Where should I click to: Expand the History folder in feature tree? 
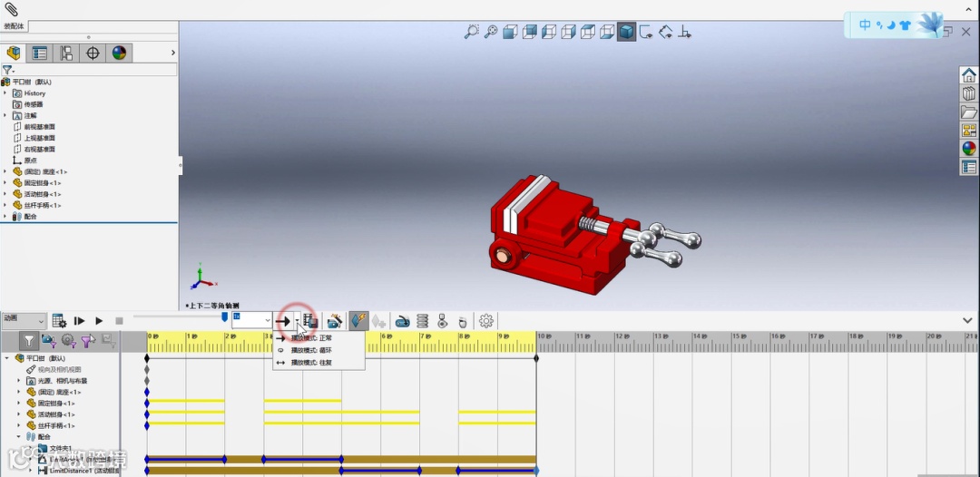[x=5, y=93]
